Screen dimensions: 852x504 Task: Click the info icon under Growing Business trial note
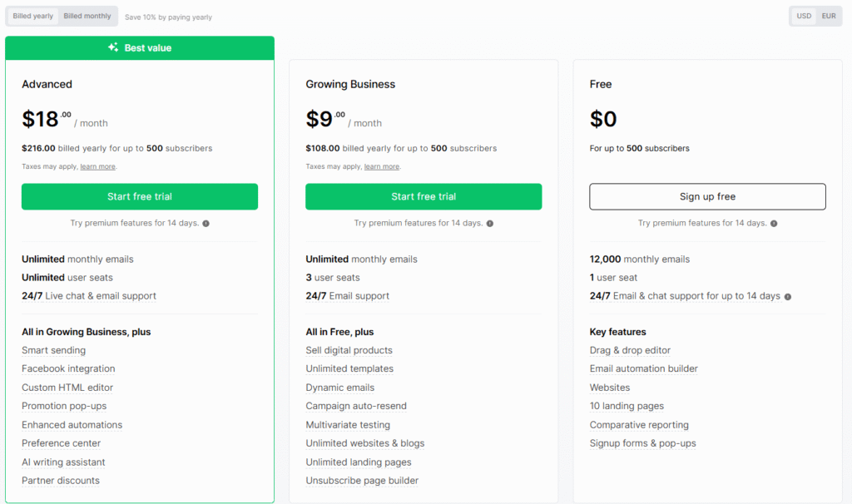490,223
